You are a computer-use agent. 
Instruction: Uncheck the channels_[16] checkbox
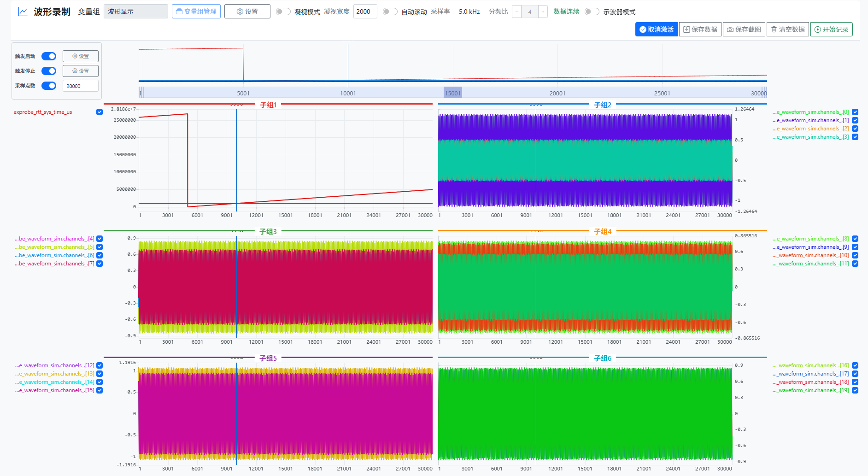click(x=855, y=365)
